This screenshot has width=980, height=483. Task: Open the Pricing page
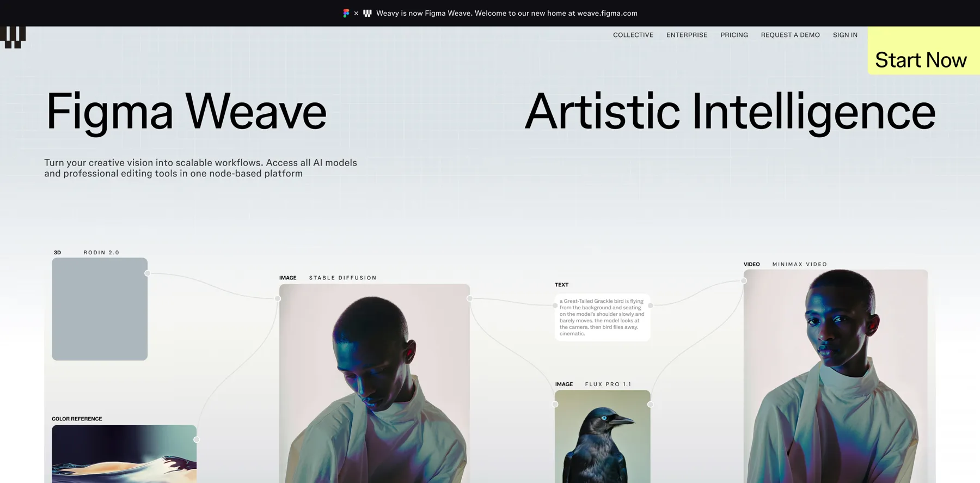coord(734,35)
